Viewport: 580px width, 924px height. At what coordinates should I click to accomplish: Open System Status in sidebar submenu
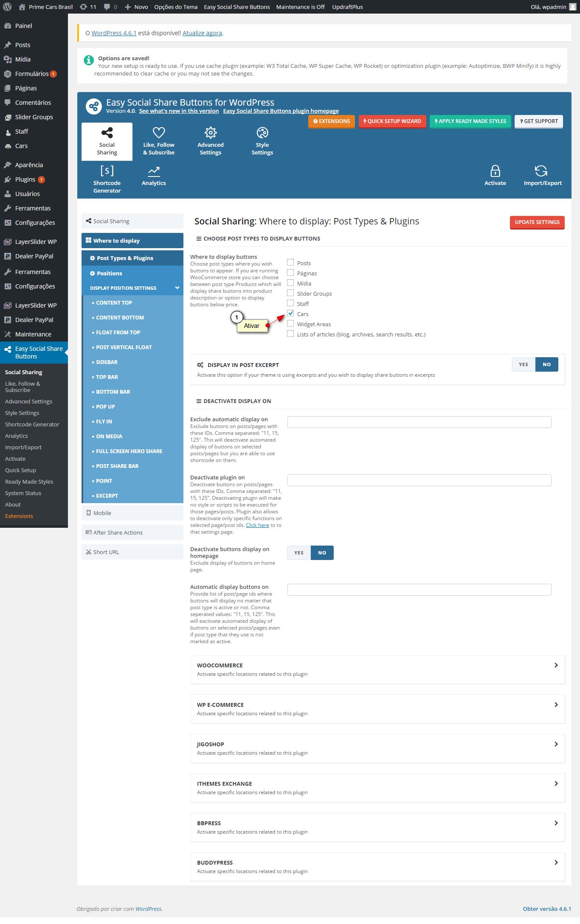click(x=23, y=493)
